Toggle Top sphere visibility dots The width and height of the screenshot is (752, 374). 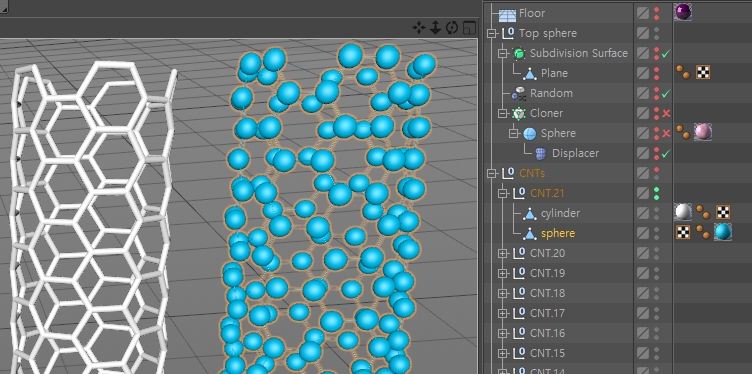657,34
